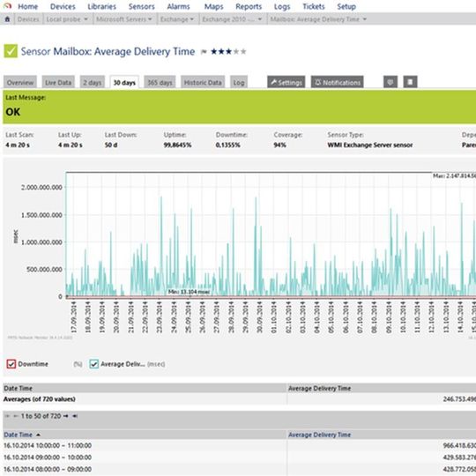Open the Setup menu
The height and width of the screenshot is (476, 476).
point(346,6)
